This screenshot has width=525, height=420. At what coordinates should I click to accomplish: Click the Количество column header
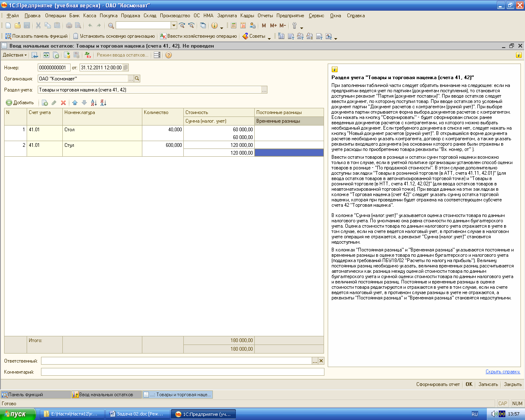(163, 116)
